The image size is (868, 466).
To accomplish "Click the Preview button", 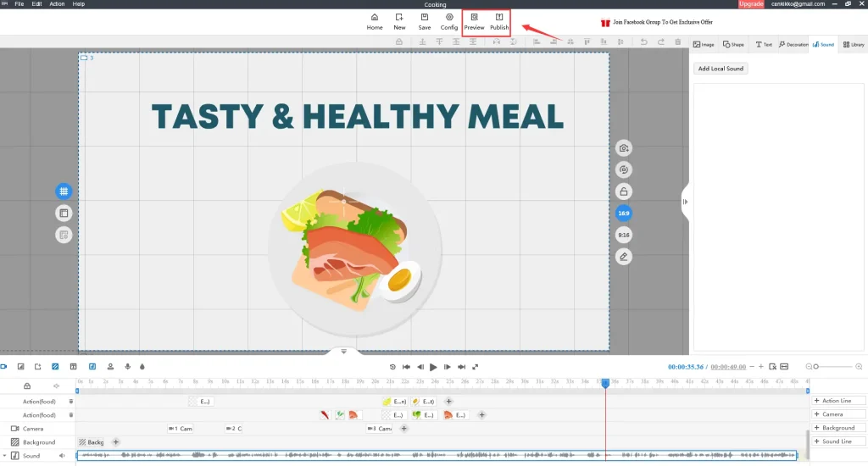I will (x=474, y=21).
